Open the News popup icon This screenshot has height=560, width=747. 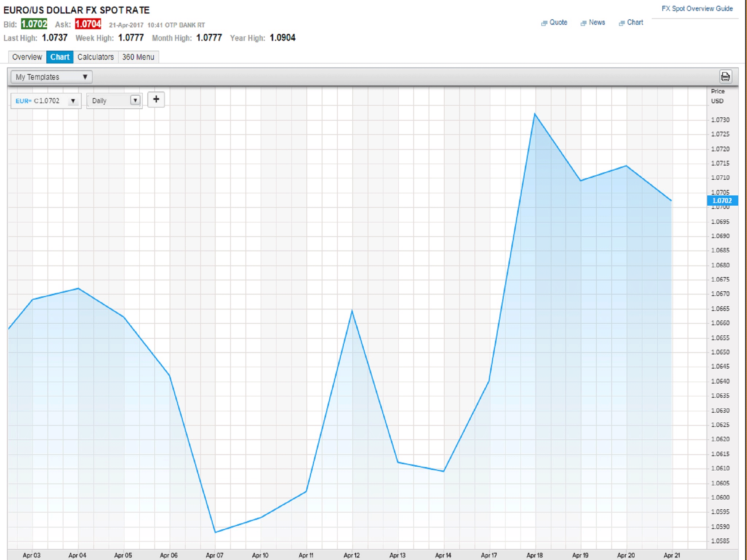[x=583, y=23]
